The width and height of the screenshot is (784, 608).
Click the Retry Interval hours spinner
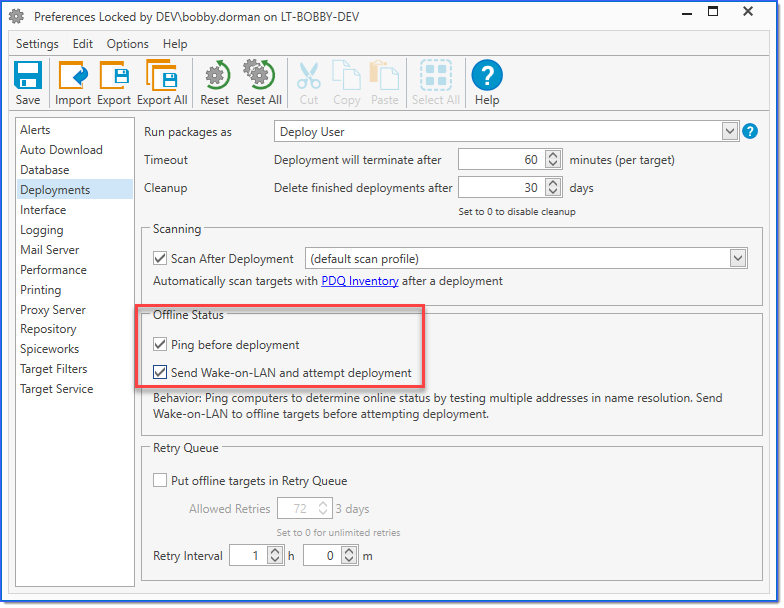click(x=274, y=556)
